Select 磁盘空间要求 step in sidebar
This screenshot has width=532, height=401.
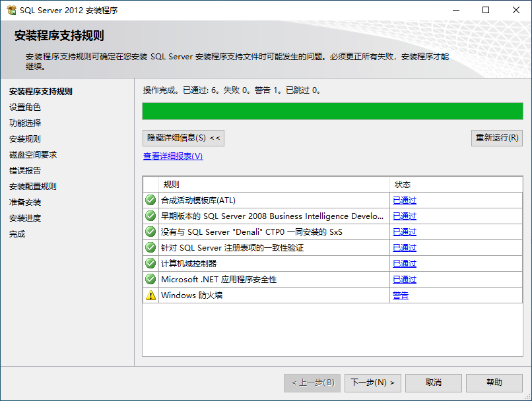(33, 154)
